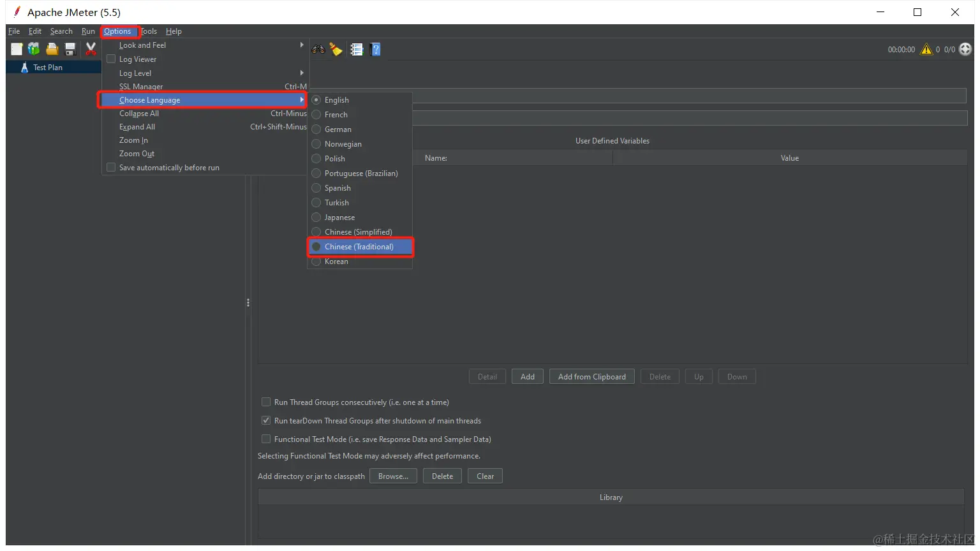Screen dimensions: 980x551
Task: Open the Search menu
Action: pyautogui.click(x=61, y=31)
